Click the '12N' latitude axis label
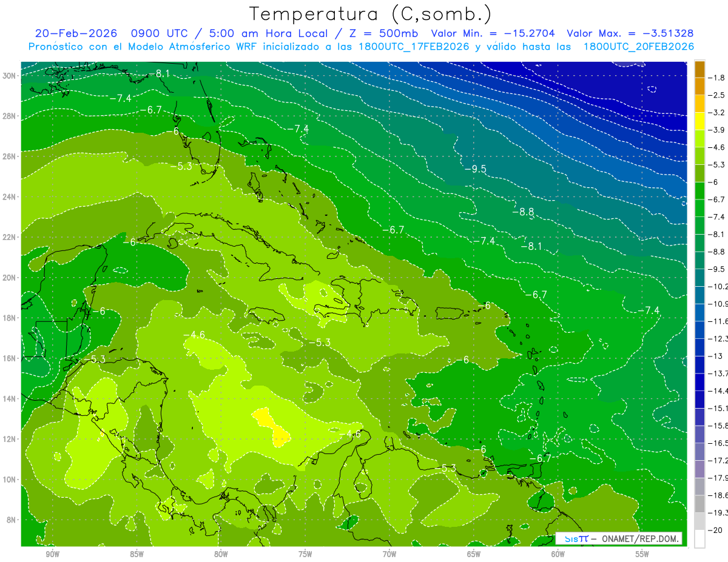This screenshot has width=728, height=562. coord(10,439)
